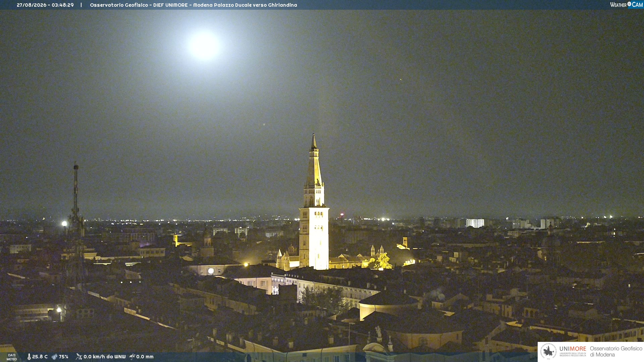
Task: Click the rainfall umbrella icon
Action: [x=132, y=357]
